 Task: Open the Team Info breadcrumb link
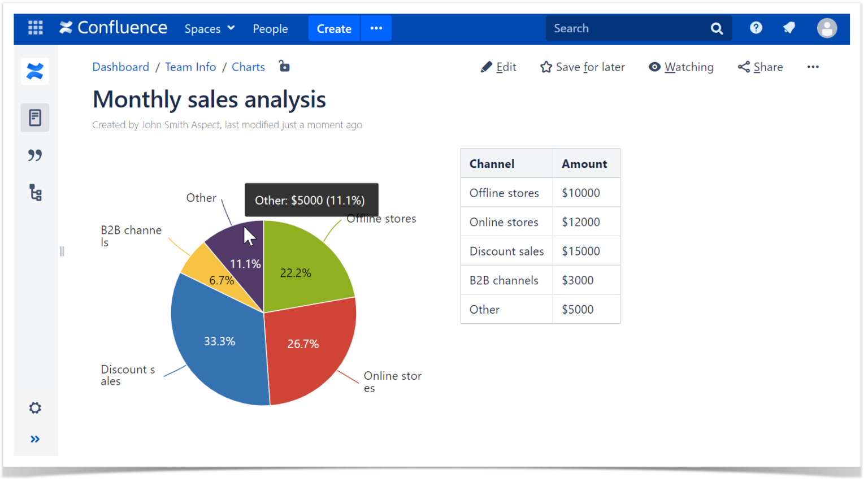(x=190, y=67)
